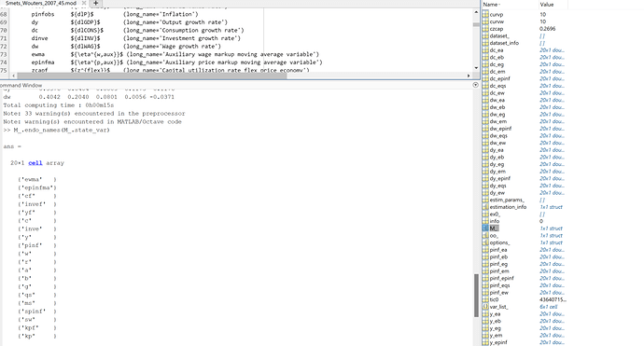
Task: Click the variable icon beside dy_epinf
Action: click(x=485, y=178)
